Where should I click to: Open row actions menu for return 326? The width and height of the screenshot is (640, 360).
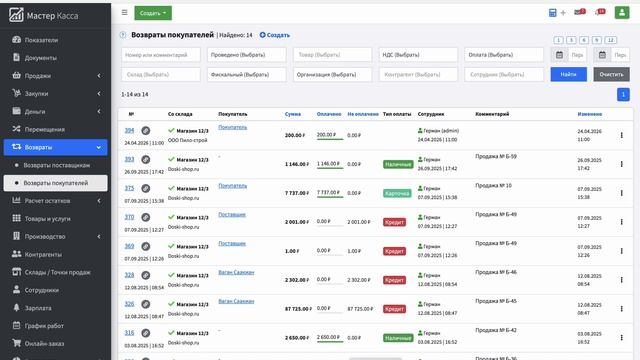(x=622, y=309)
